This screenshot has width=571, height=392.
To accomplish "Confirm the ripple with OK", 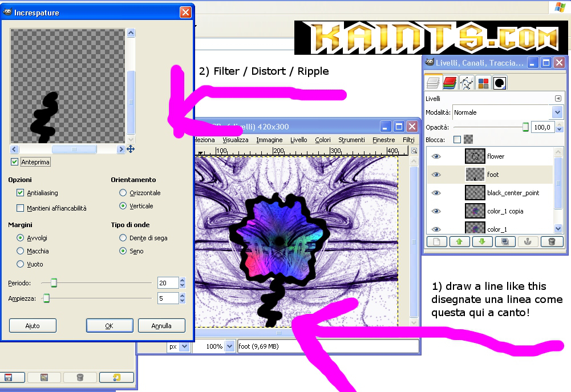I will click(110, 326).
